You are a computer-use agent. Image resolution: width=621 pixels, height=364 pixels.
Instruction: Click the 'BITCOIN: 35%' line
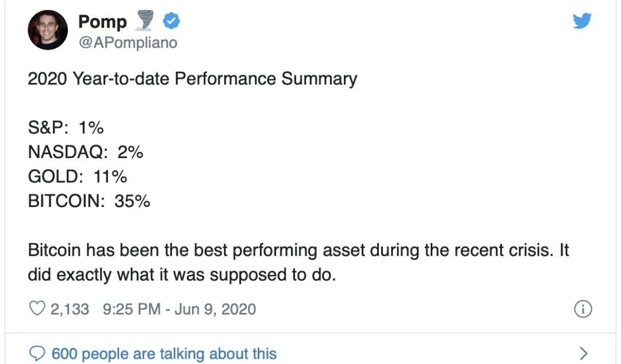pos(89,201)
